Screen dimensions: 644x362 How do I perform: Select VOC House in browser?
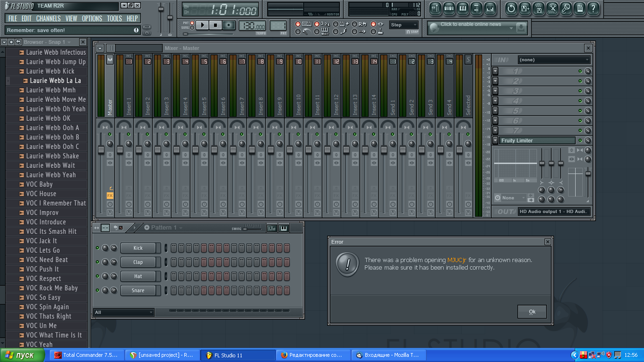(x=41, y=194)
